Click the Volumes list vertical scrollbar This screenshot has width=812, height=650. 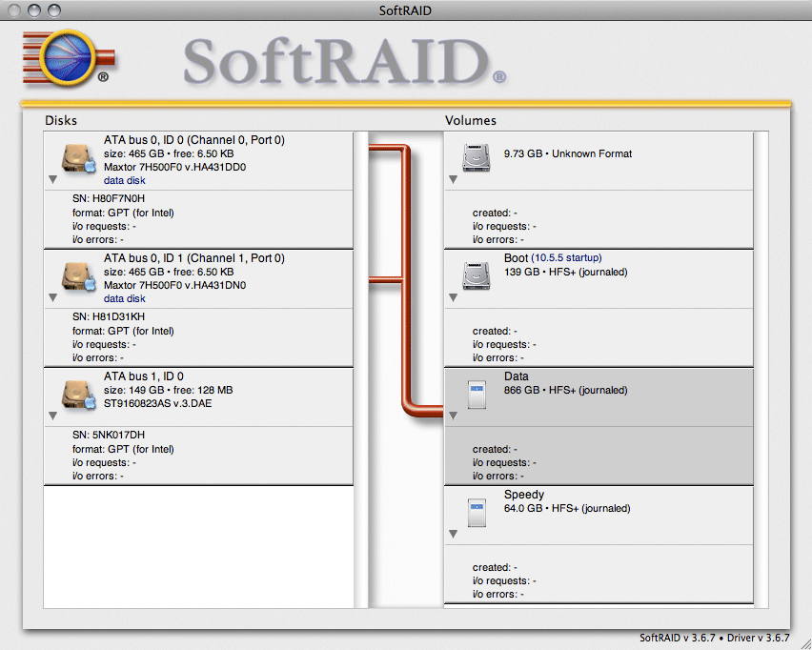[x=761, y=370]
